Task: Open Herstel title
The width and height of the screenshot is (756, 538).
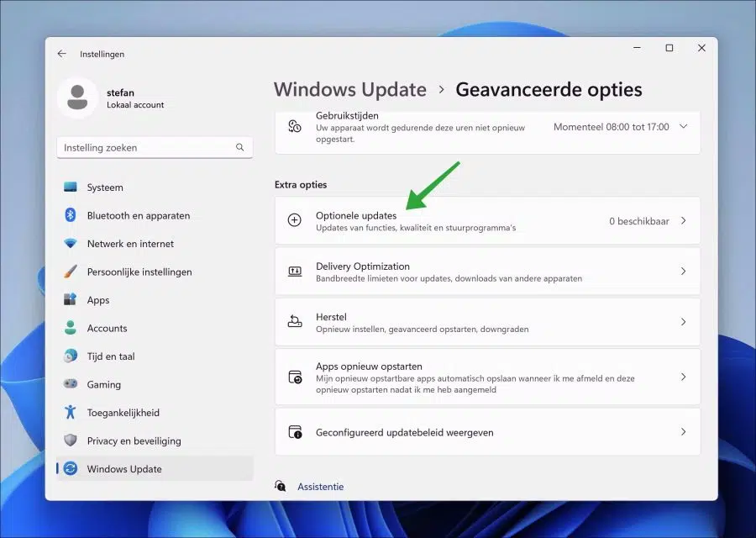Action: (x=331, y=317)
